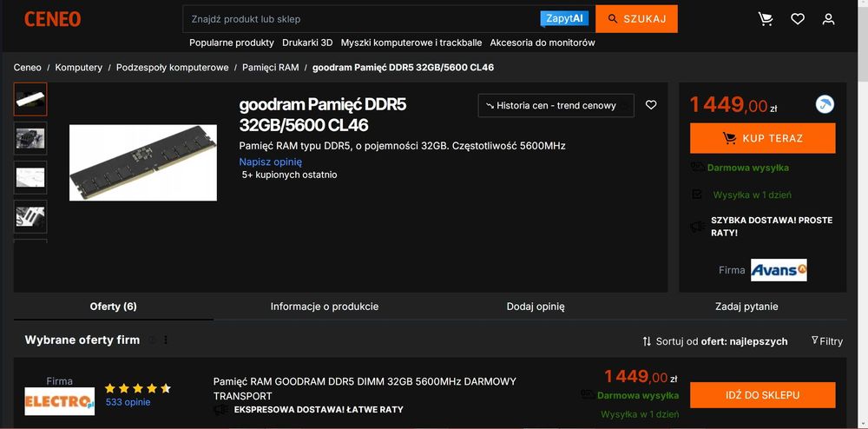868x429 pixels.
Task: Click SZYBKA DOSTAWA! PROSTE RATY! text
Action: coord(772,227)
